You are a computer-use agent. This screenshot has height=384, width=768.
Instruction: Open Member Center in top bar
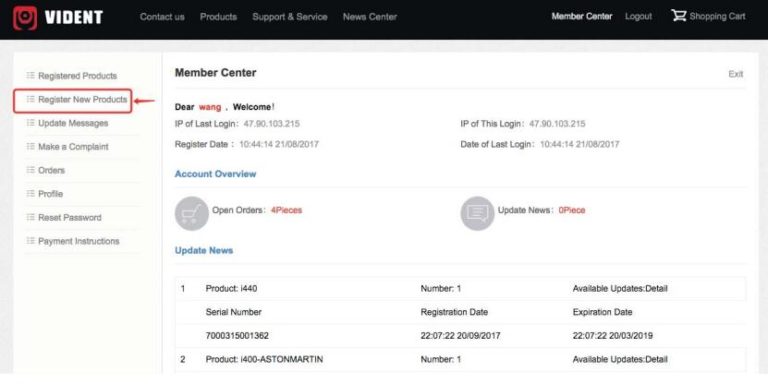pos(582,16)
